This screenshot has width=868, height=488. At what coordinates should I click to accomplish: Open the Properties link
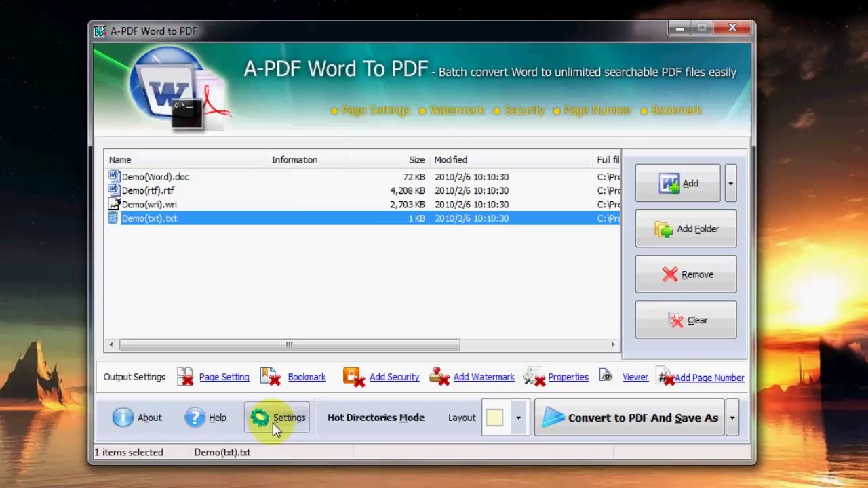(568, 377)
